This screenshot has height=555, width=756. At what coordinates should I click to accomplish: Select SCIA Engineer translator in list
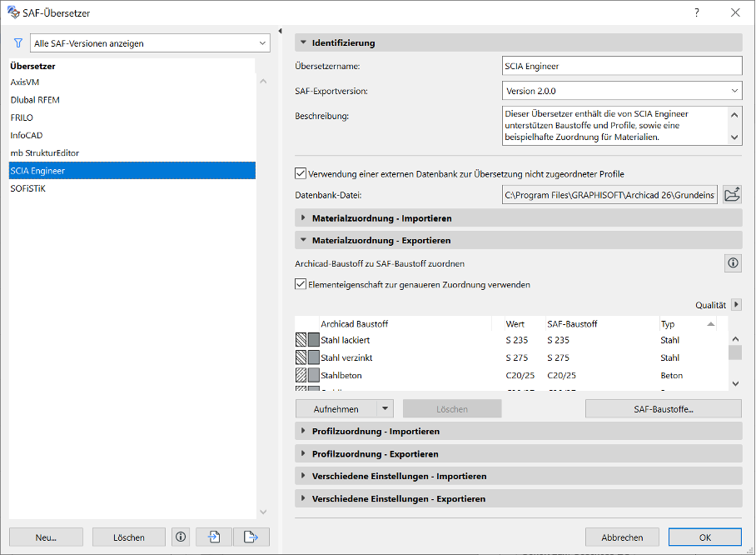click(132, 170)
